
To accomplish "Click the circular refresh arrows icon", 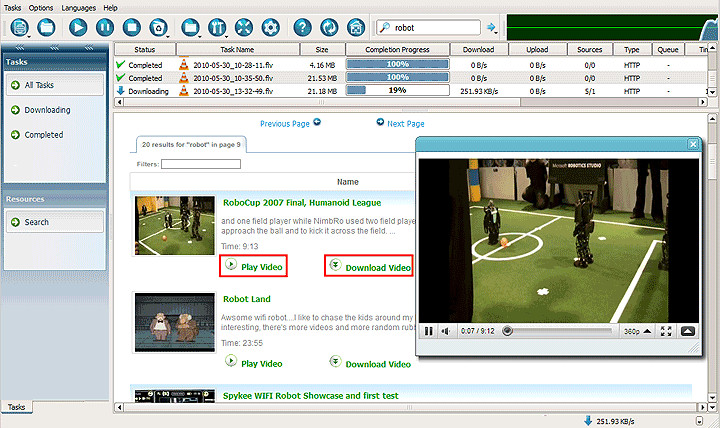I will (329, 28).
